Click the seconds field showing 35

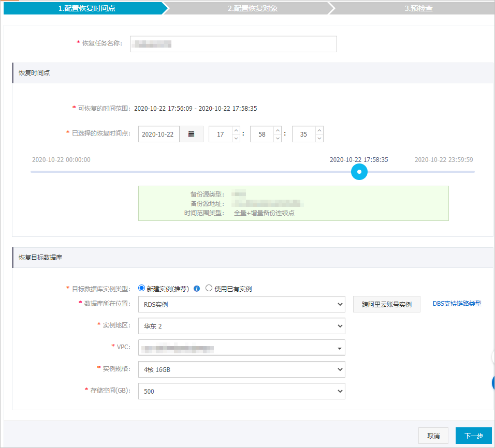click(304, 134)
